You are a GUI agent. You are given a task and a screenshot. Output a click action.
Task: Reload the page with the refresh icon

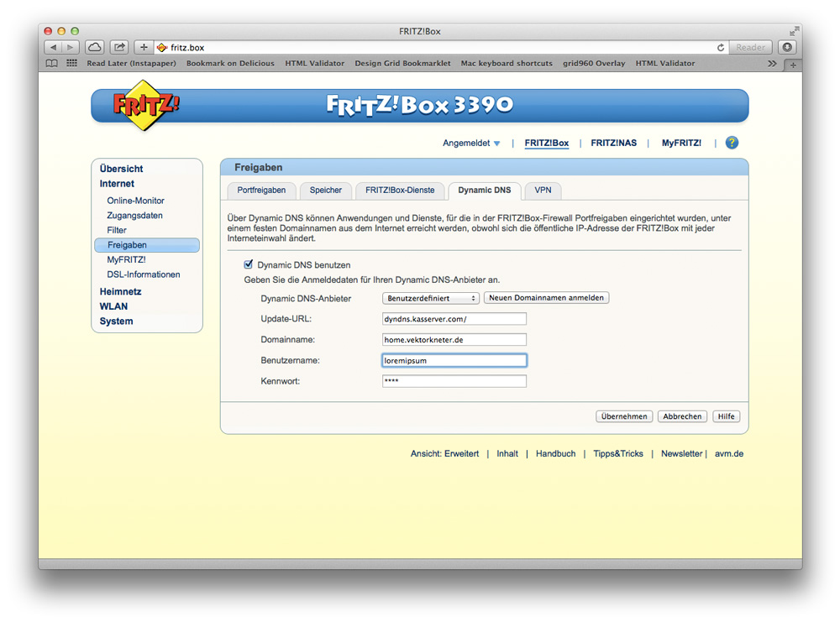click(x=721, y=47)
